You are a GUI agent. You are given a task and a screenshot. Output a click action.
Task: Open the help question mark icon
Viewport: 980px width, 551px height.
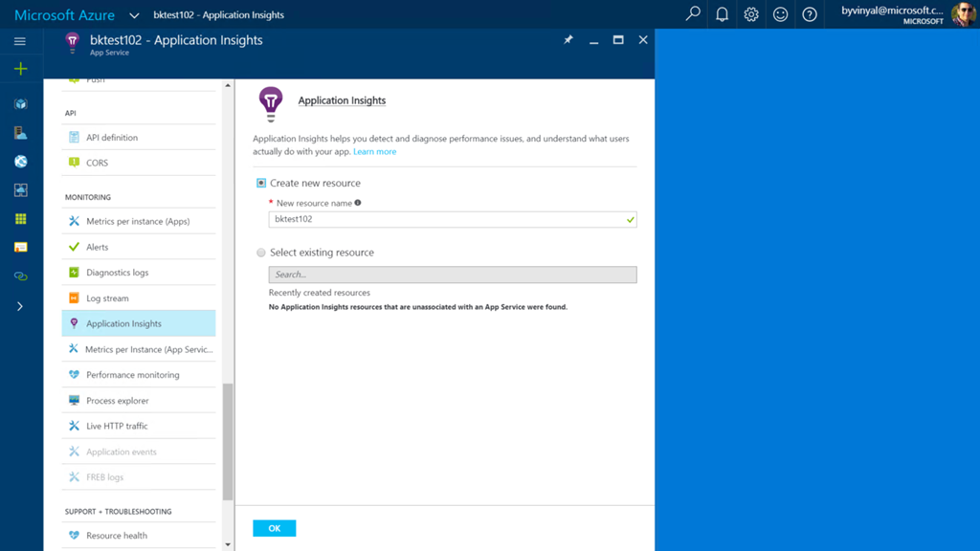click(810, 14)
